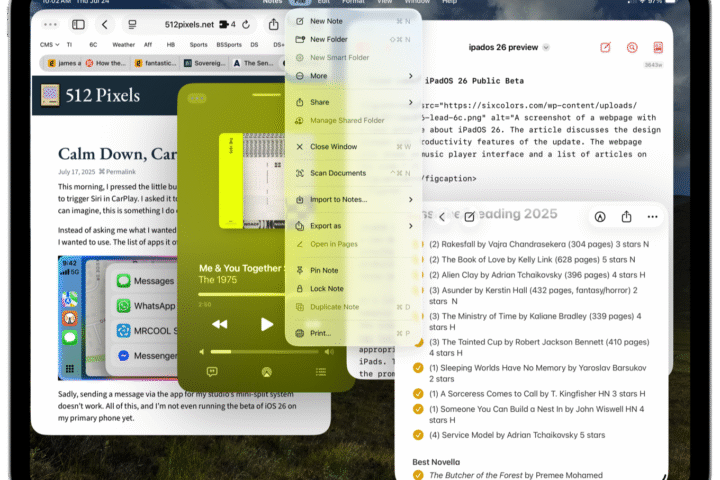Viewport: 720px width, 480px height.
Task: Expand the More submenu
Action: (354, 76)
